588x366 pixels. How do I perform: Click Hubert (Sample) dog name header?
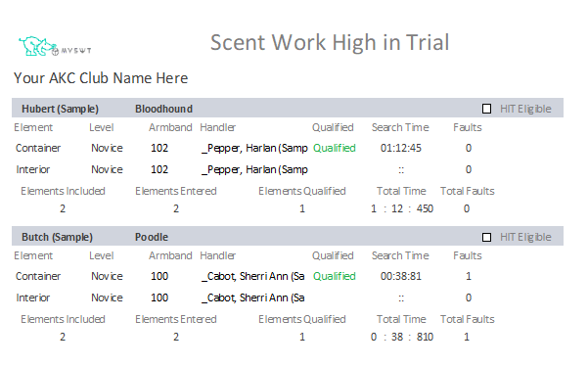[60, 109]
